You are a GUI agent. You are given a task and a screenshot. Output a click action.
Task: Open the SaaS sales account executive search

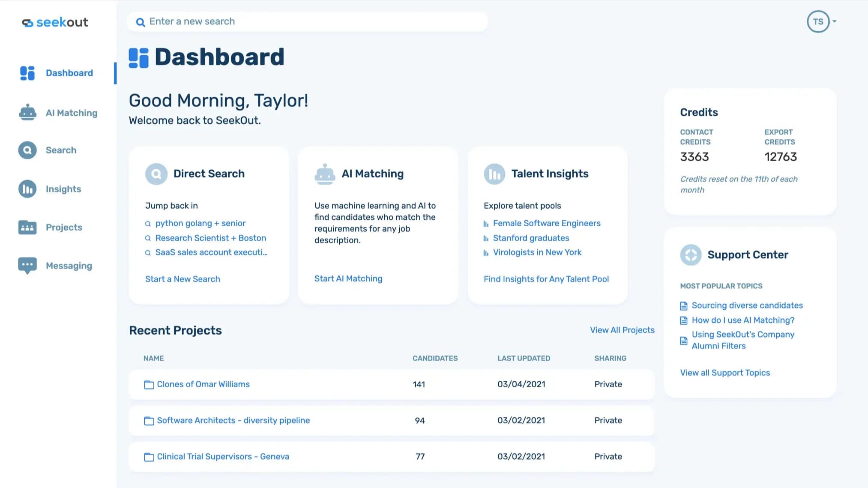click(x=211, y=252)
